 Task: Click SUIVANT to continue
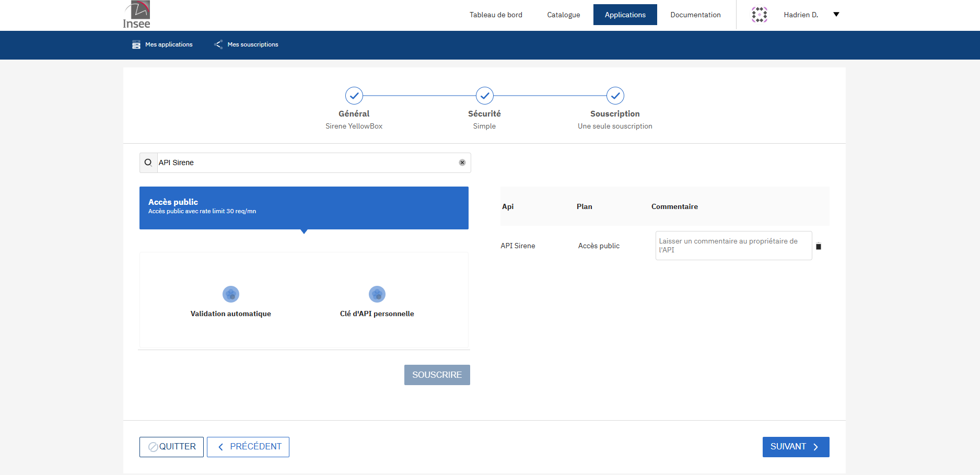pos(795,447)
